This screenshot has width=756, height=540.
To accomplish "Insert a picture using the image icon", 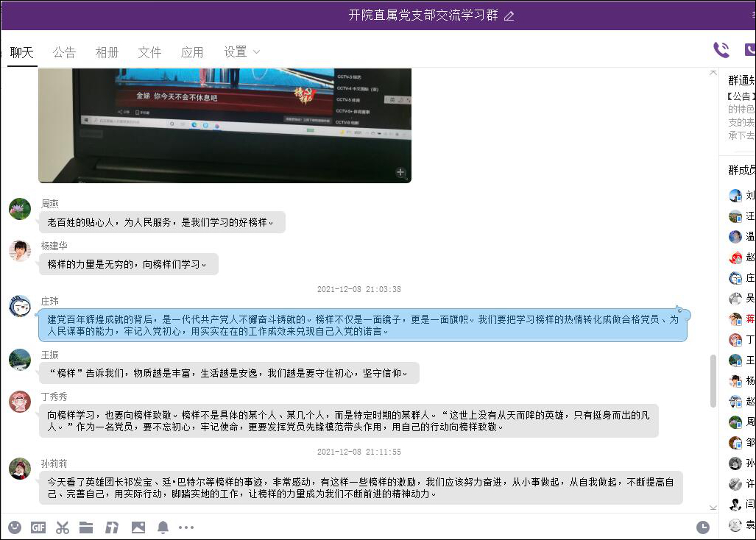I will 138,527.
